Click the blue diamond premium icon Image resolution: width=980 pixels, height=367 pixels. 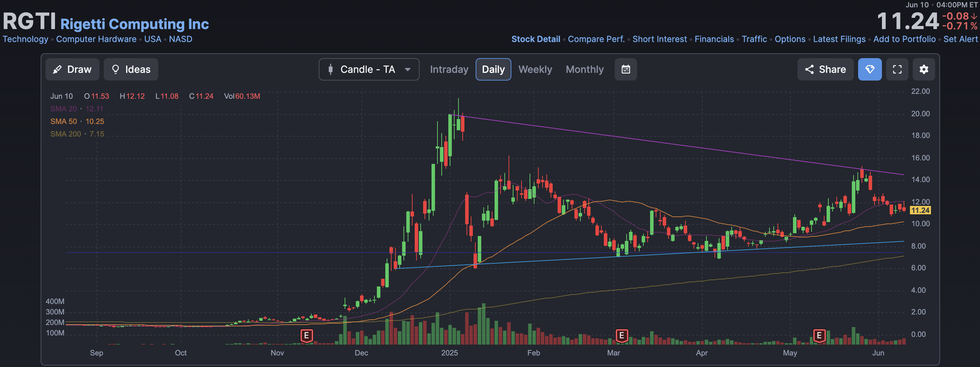[870, 69]
